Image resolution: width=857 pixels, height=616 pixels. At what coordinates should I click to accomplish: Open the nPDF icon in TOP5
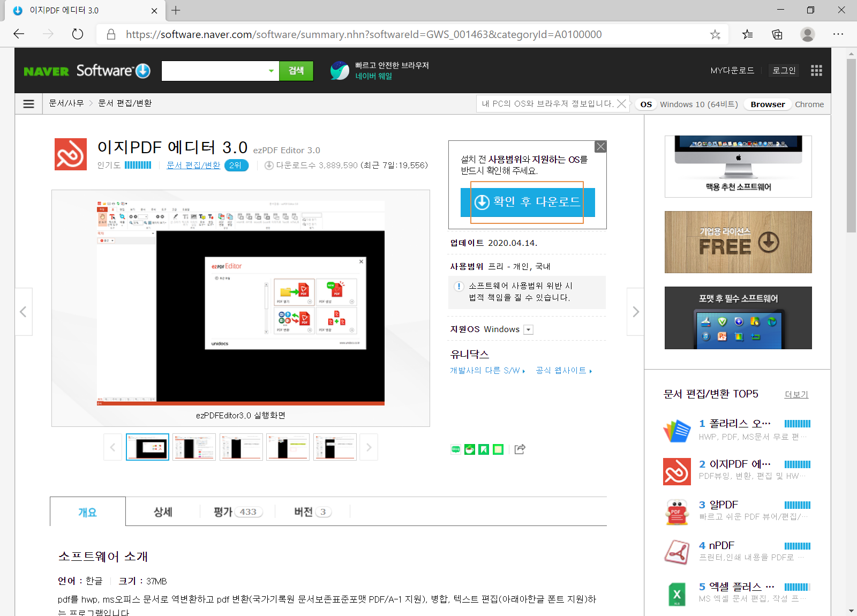[677, 552]
